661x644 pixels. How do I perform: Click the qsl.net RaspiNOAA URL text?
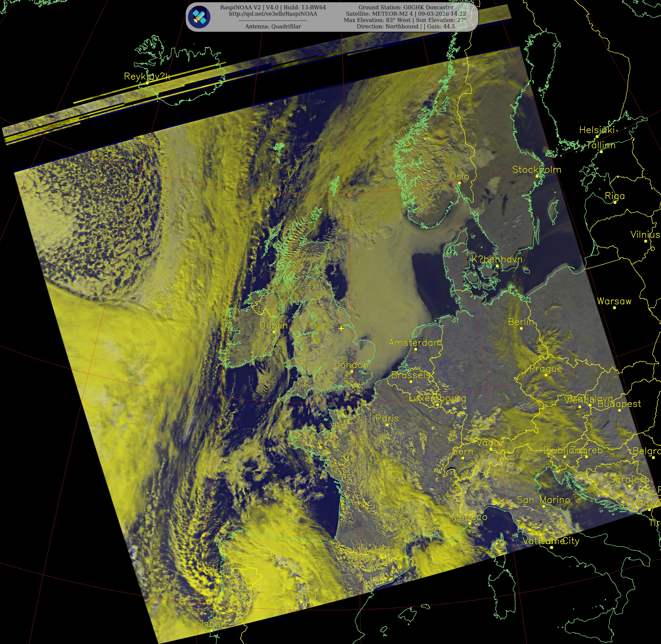[273, 14]
